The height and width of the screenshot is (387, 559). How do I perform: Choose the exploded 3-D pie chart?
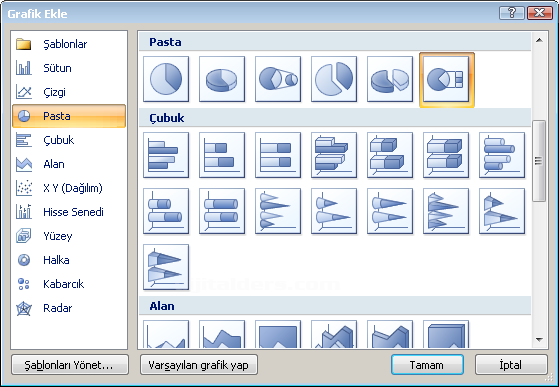pyautogui.click(x=390, y=79)
